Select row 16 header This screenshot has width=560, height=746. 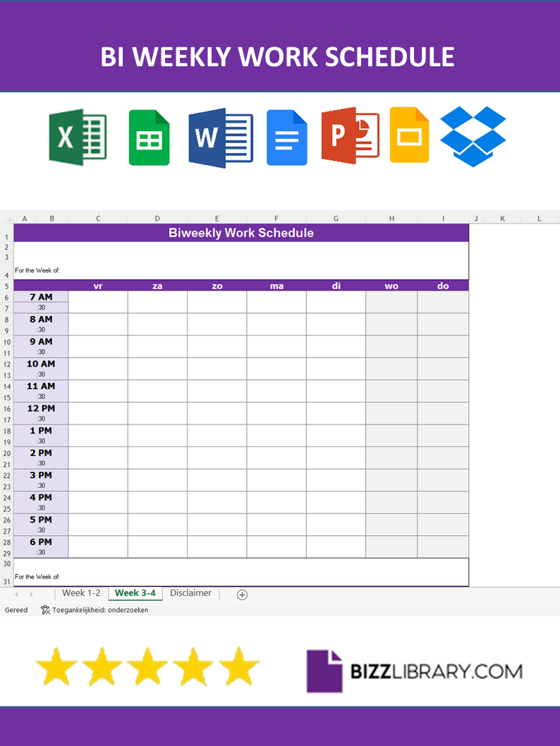[x=6, y=409]
